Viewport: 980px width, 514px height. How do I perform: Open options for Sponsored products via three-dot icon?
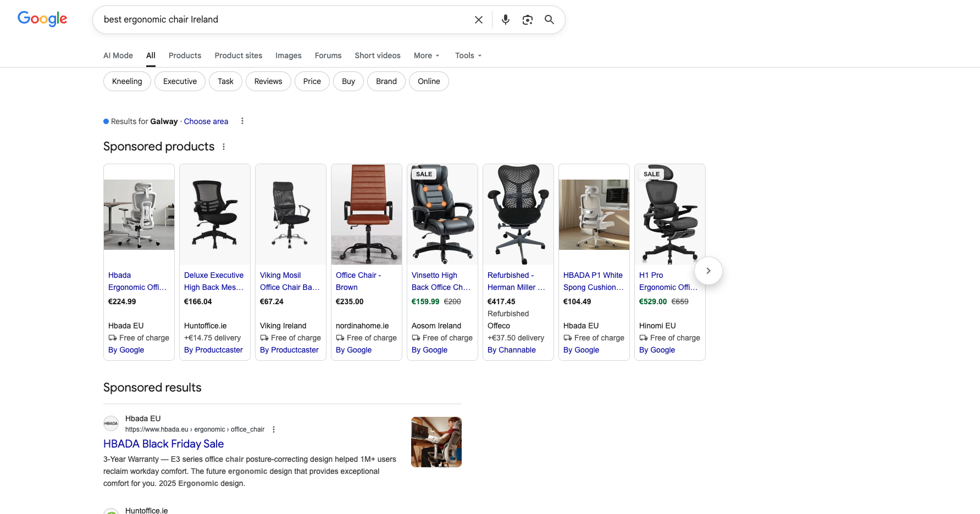(x=224, y=147)
